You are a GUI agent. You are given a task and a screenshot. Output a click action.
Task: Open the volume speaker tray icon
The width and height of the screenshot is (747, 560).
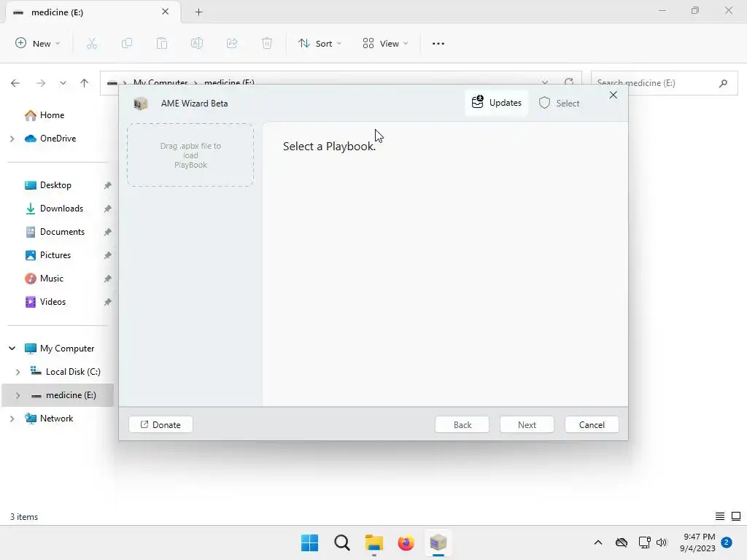(x=662, y=542)
